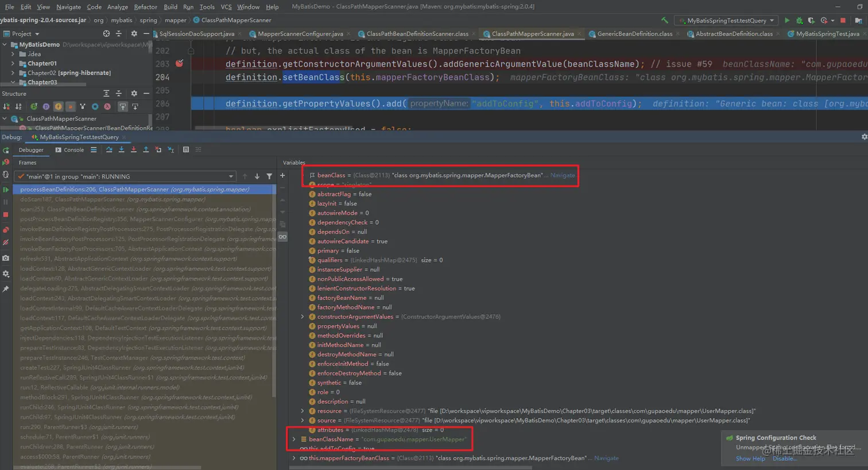Click the breakpoint marker on line 203
Screen dimensions: 868x470
[180, 63]
